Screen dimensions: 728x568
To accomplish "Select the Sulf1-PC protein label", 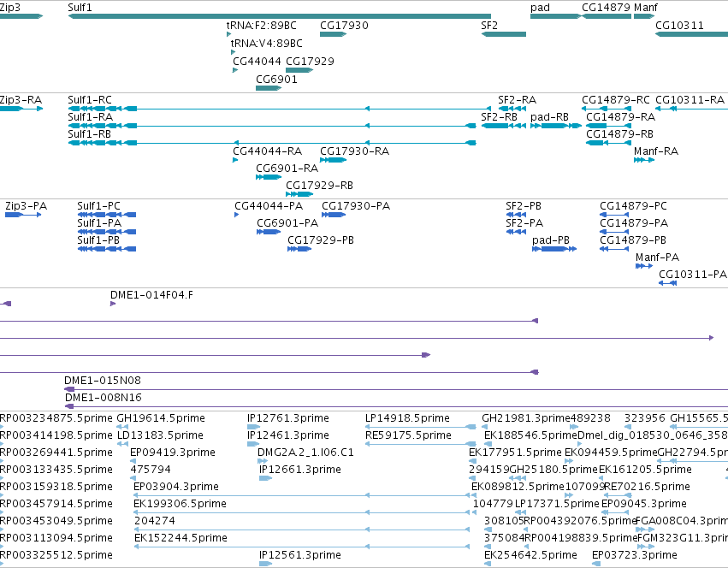I will click(98, 206).
